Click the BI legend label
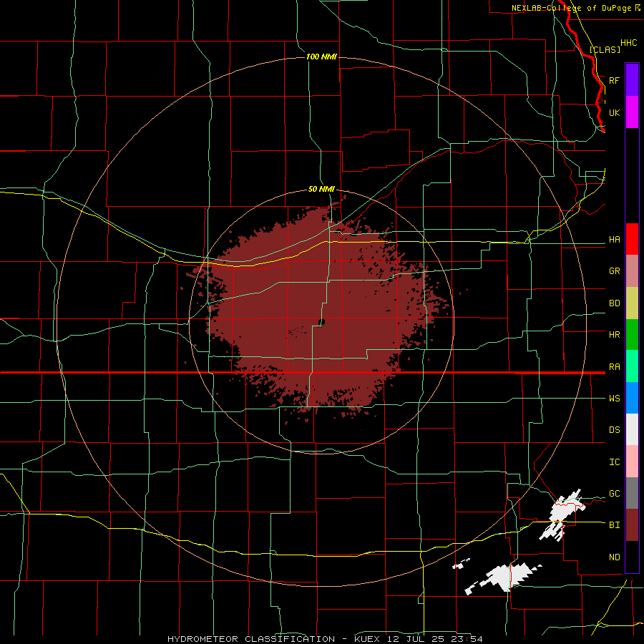The image size is (644, 644). [614, 525]
